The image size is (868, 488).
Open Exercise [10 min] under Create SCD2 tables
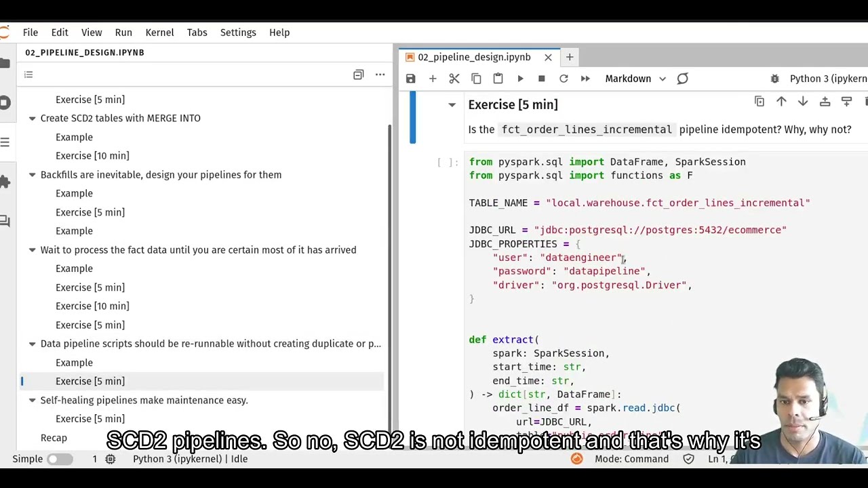[x=92, y=156]
